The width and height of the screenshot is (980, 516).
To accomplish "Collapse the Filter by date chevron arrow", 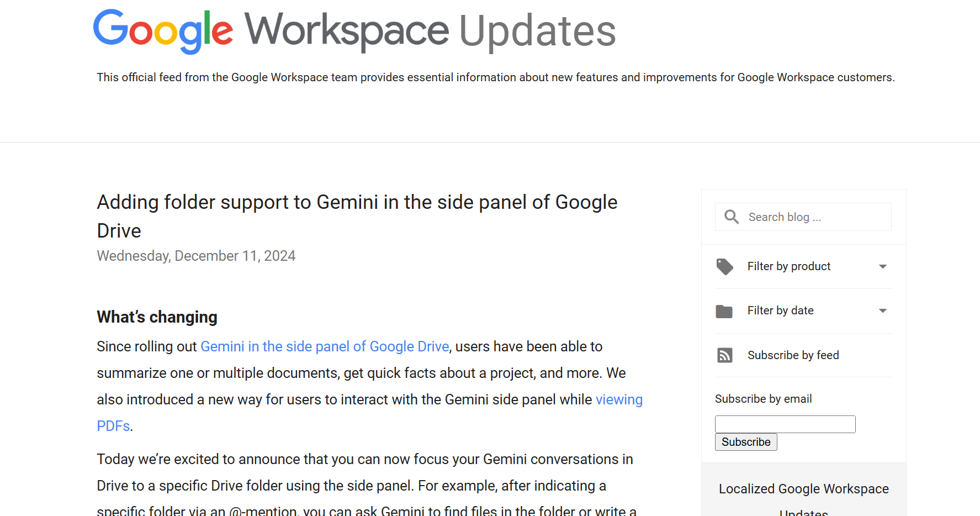I will [x=883, y=311].
